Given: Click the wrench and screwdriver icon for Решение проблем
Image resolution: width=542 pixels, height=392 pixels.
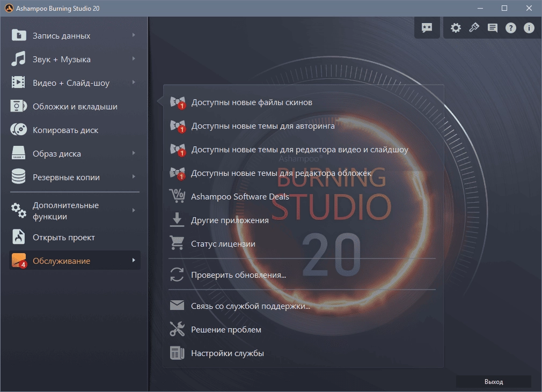Looking at the screenshot, I should tap(177, 329).
